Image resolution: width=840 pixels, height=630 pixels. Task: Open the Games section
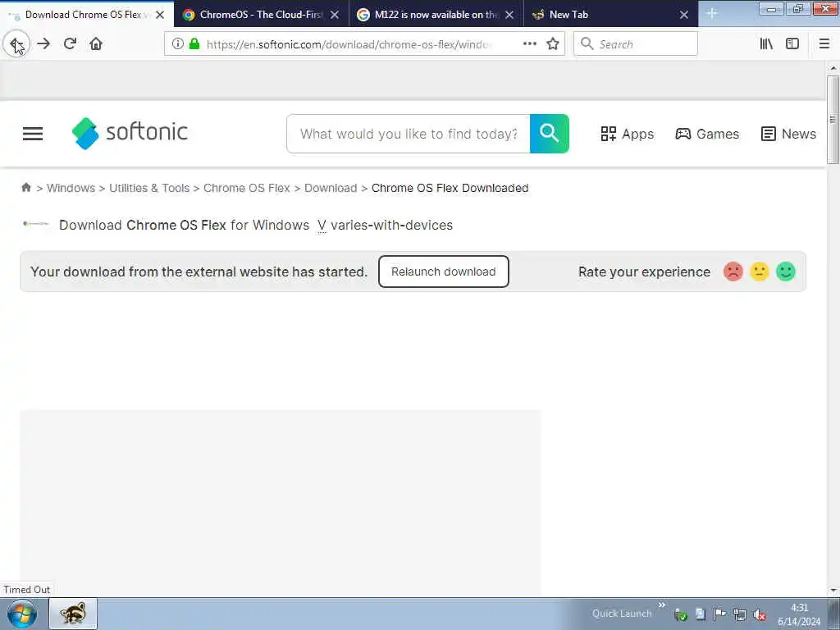(707, 134)
